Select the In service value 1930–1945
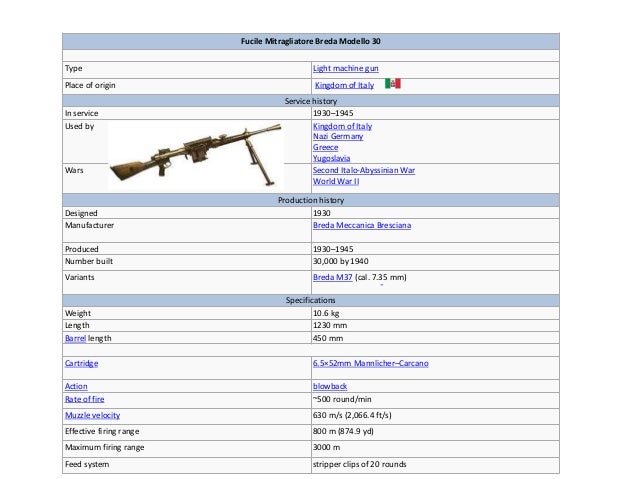This screenshot has height=479, width=638. 333,113
